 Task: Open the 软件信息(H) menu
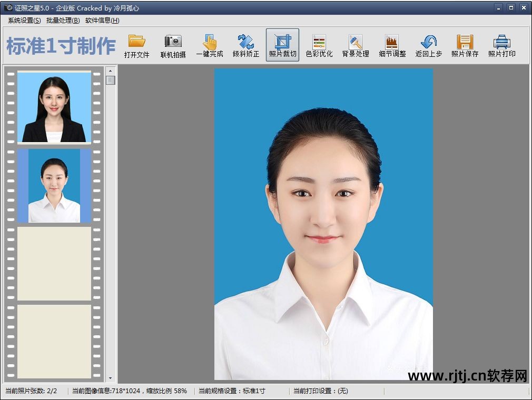(102, 21)
